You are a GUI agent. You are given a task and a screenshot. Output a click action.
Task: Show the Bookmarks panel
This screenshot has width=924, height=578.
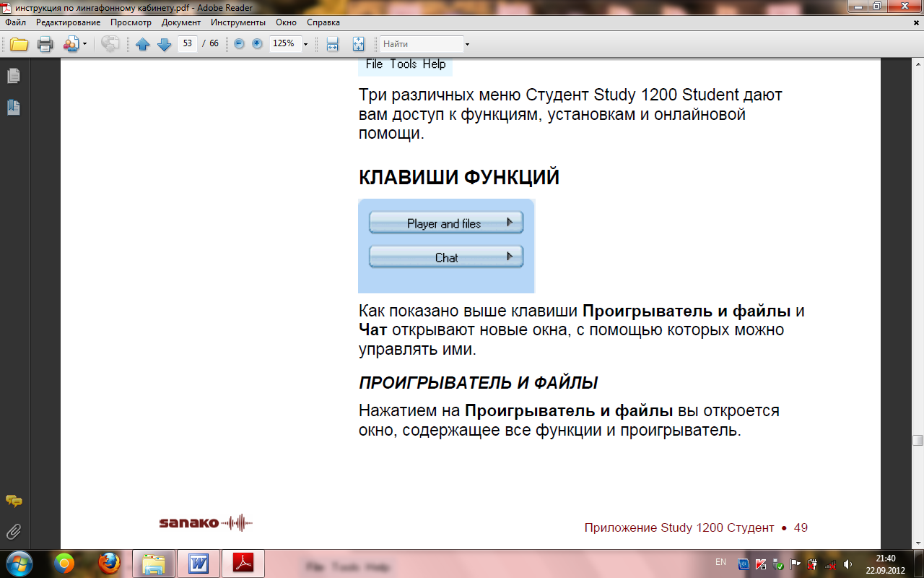click(14, 108)
